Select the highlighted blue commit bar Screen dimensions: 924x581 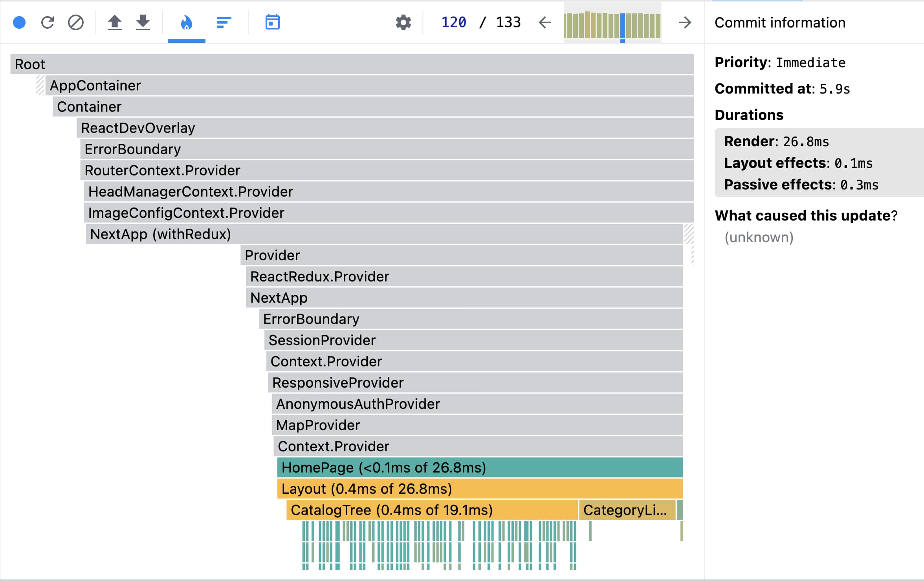623,26
